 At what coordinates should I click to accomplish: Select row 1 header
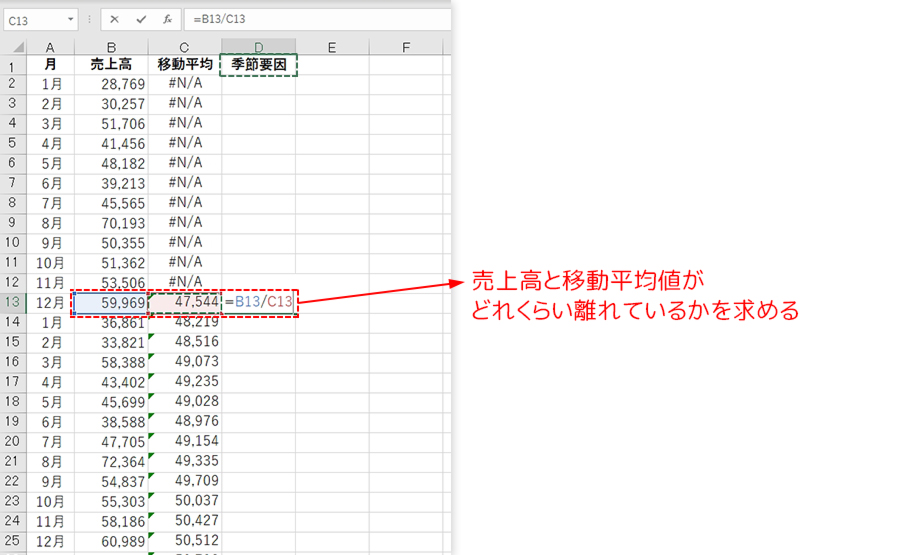click(x=13, y=65)
